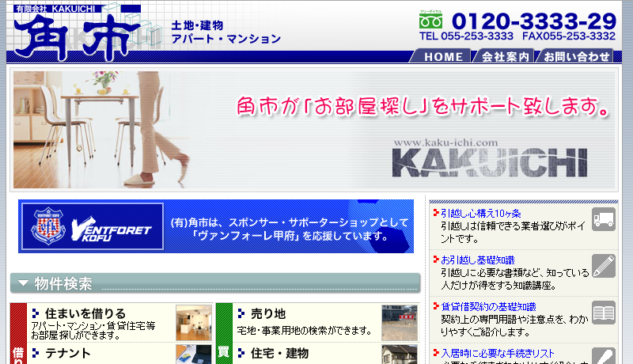Image resolution: width=633 pixels, height=364 pixels.
Task: Click the main お部屋探し hero banner image
Action: pyautogui.click(x=314, y=130)
